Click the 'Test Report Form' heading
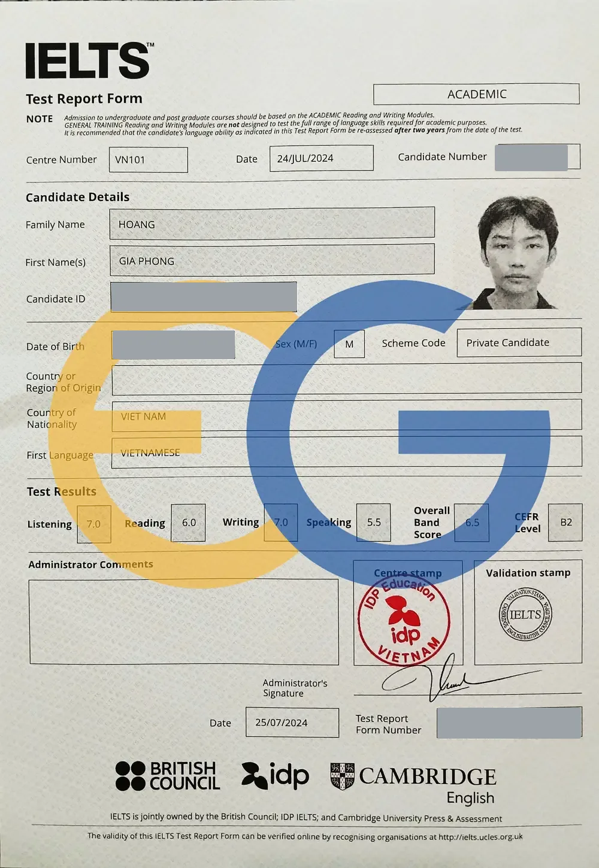The height and width of the screenshot is (868, 599). tap(84, 99)
